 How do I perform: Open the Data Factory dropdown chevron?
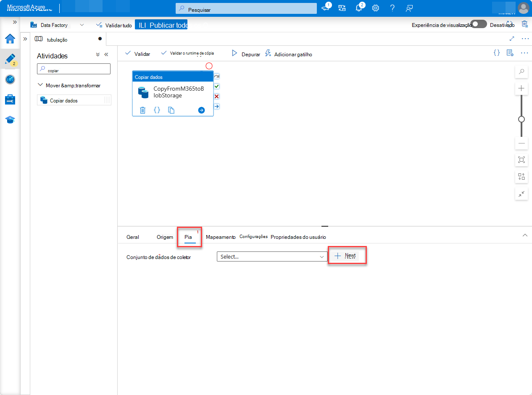[82, 25]
